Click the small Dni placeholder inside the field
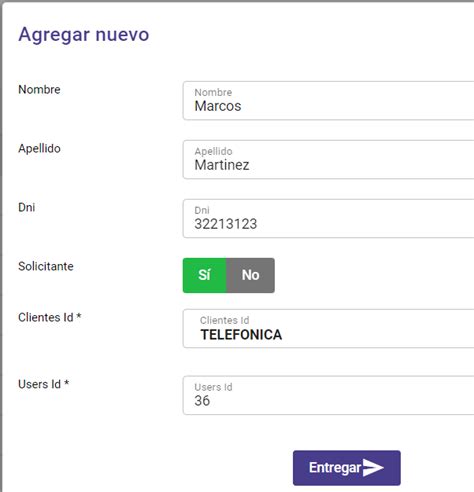Screen dimensions: 474x492 (202, 210)
